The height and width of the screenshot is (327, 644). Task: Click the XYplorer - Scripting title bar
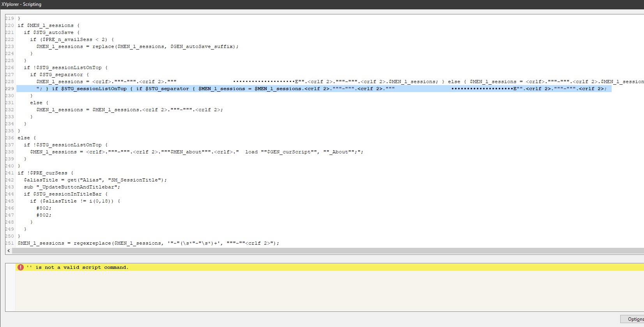[x=156, y=4]
